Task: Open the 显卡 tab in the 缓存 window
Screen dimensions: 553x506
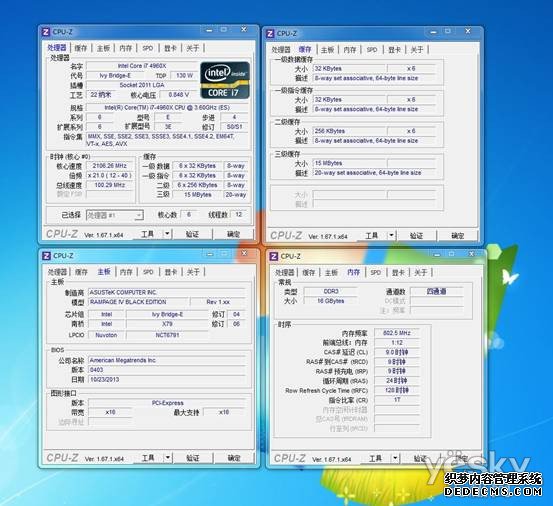Action: pos(394,50)
